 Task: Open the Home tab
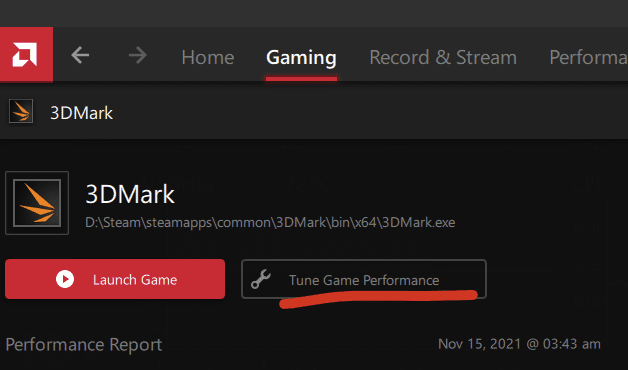(x=207, y=57)
